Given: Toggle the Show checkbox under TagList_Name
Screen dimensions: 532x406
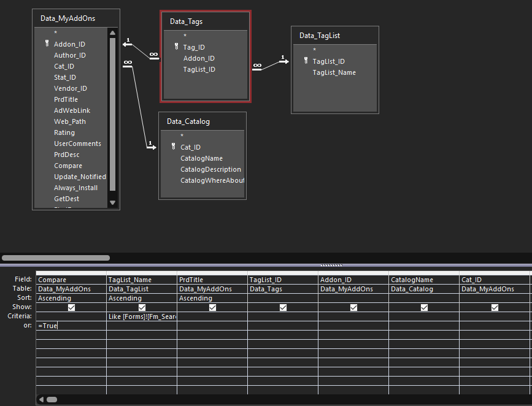Looking at the screenshot, I should point(142,307).
